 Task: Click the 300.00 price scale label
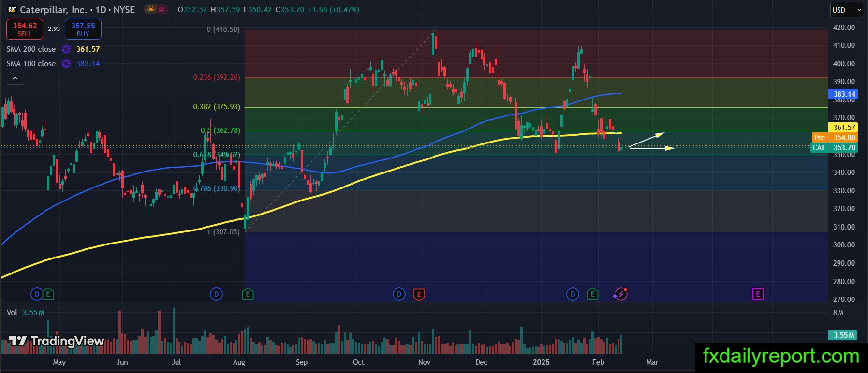(x=844, y=245)
